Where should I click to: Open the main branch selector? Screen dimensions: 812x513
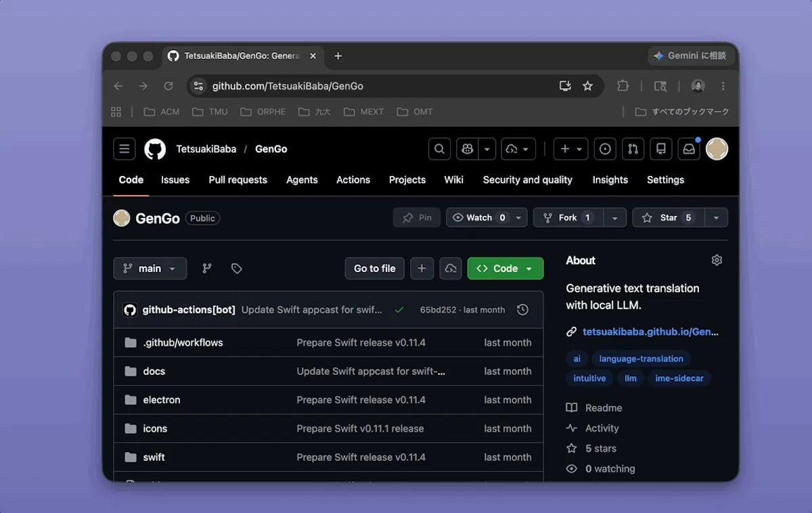(150, 269)
